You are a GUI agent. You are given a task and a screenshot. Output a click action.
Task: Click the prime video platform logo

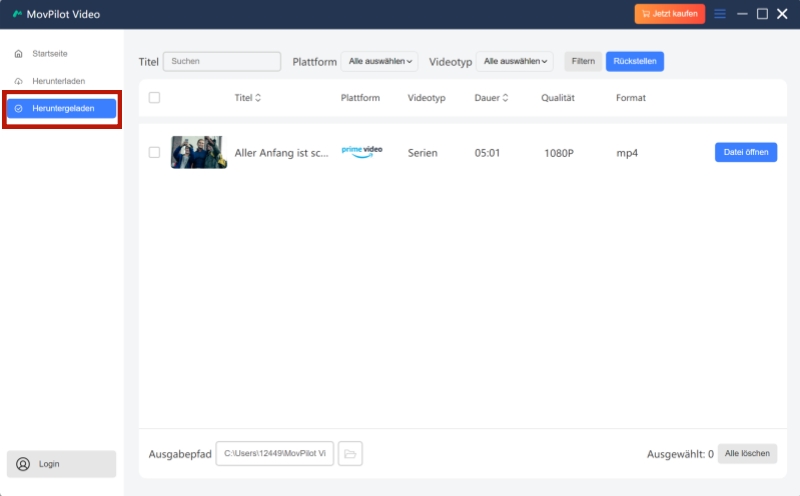[x=362, y=152]
